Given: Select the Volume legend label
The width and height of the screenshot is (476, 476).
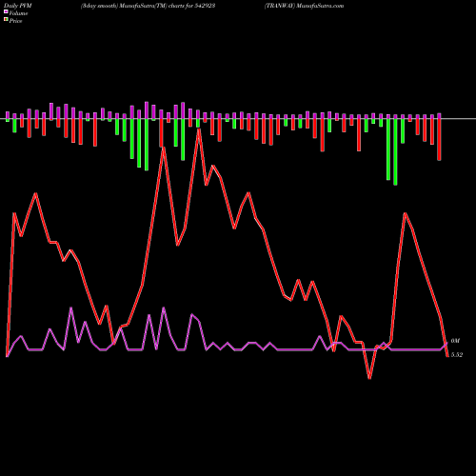Looking at the screenshot, I should (18, 13).
